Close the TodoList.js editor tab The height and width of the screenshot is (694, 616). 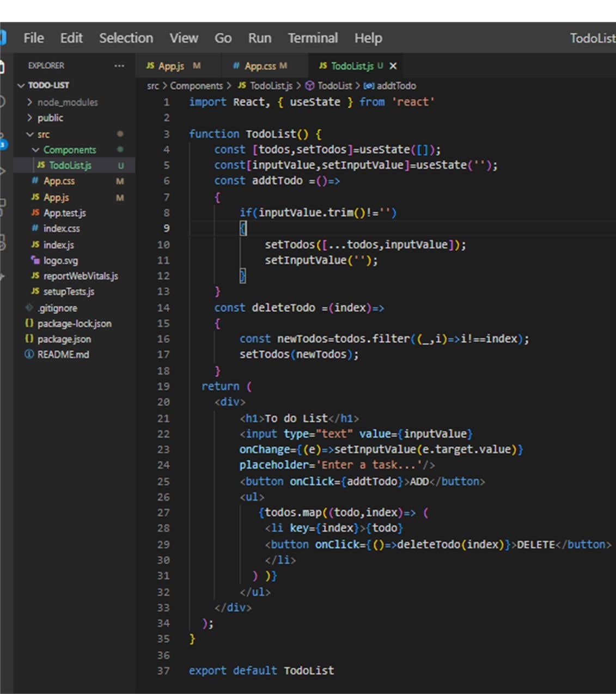click(393, 66)
